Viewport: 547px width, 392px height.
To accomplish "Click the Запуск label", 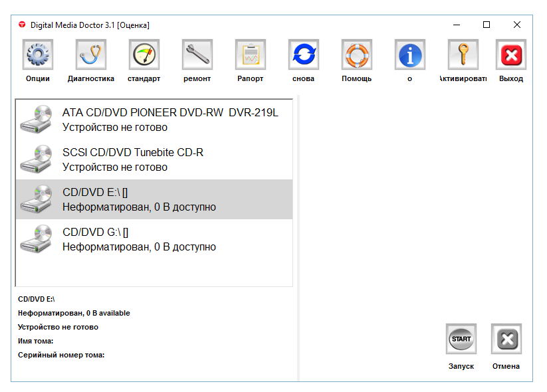I will click(x=461, y=366).
